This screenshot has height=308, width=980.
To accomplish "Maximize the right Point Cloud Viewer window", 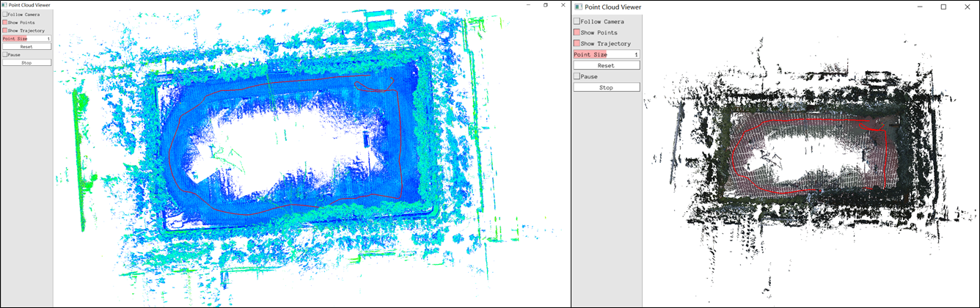I will pyautogui.click(x=943, y=7).
